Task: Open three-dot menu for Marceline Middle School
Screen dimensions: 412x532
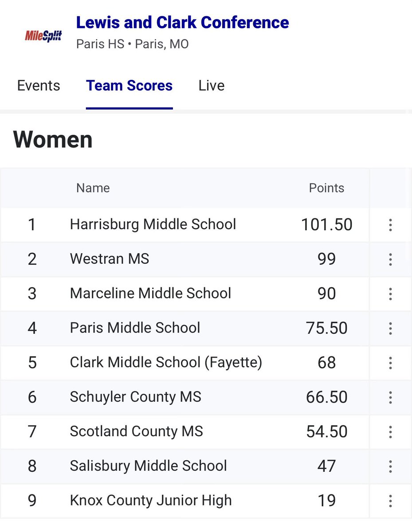Action: coord(390,293)
